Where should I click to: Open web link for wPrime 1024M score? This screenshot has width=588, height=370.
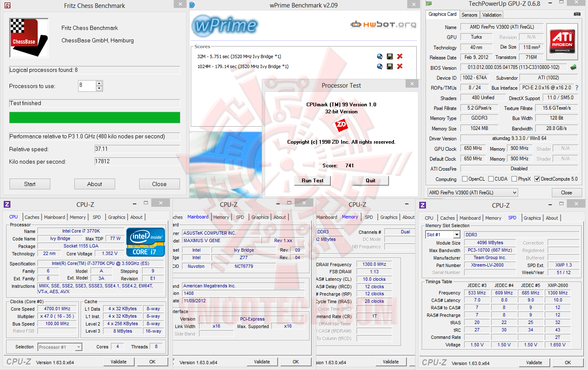[379, 66]
